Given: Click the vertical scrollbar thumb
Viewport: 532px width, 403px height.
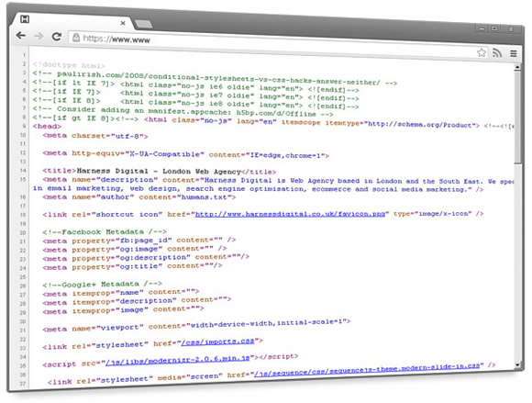Looking at the screenshot, I should click(x=517, y=118).
